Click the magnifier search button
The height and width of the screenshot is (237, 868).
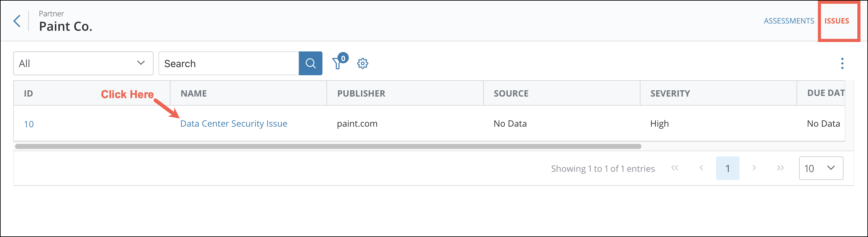310,63
